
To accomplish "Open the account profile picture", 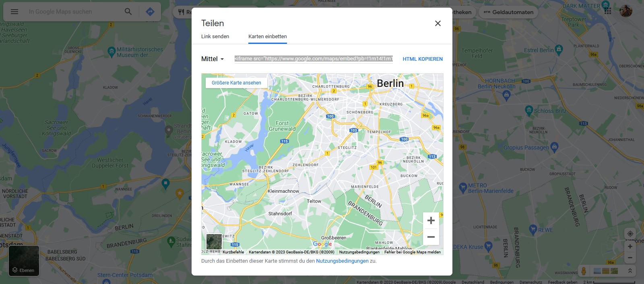I will 626,11.
